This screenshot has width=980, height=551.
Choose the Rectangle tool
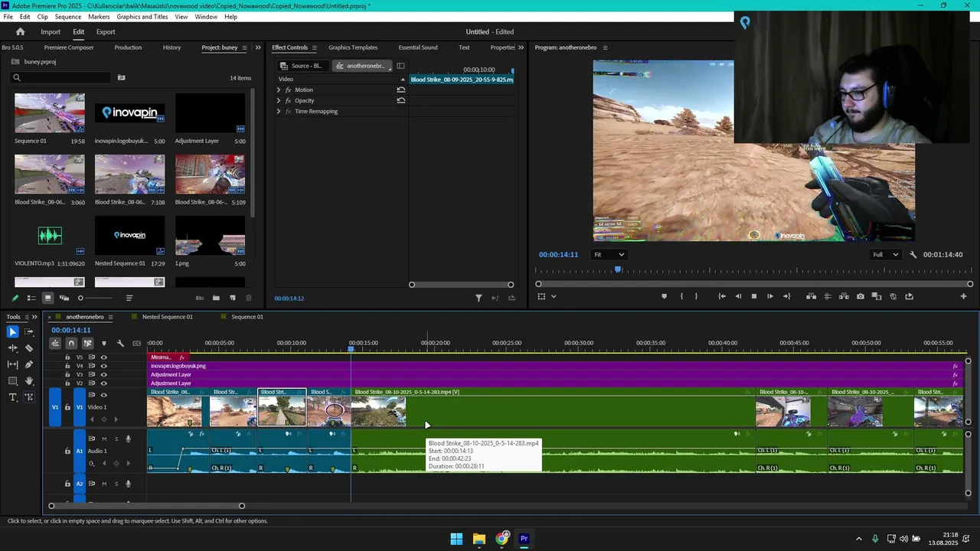pyautogui.click(x=13, y=380)
